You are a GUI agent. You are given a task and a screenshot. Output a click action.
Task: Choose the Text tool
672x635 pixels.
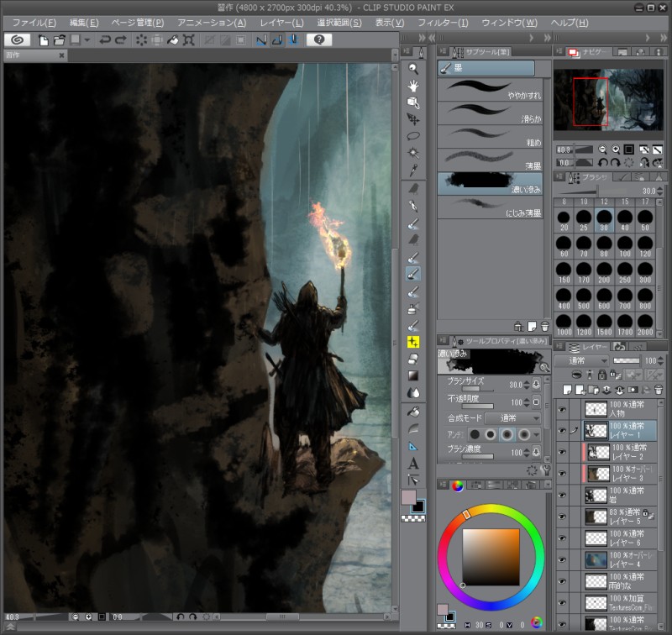(413, 463)
